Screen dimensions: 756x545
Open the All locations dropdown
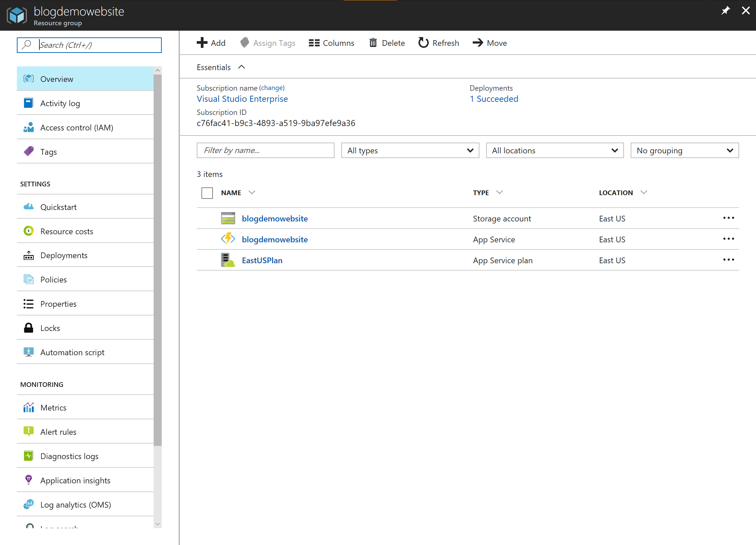(x=555, y=150)
